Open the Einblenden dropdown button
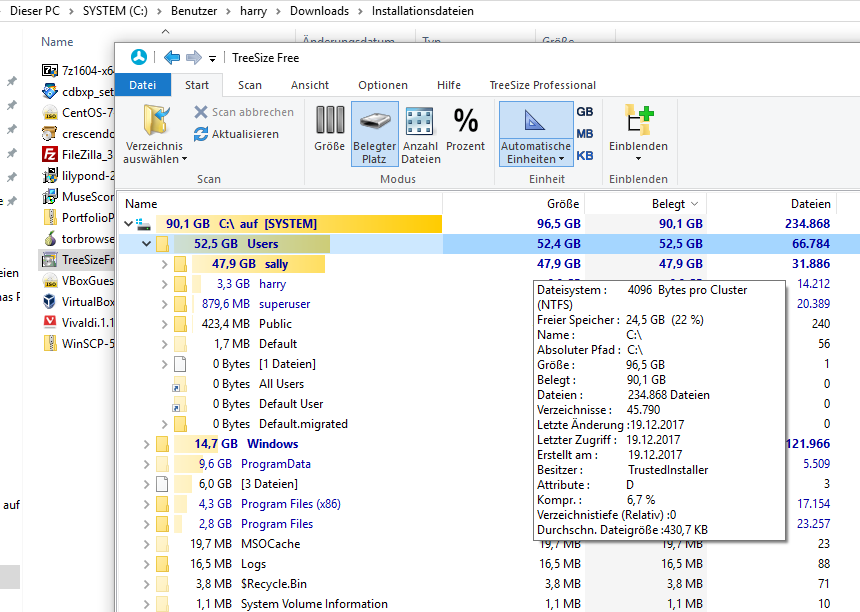 (x=638, y=133)
